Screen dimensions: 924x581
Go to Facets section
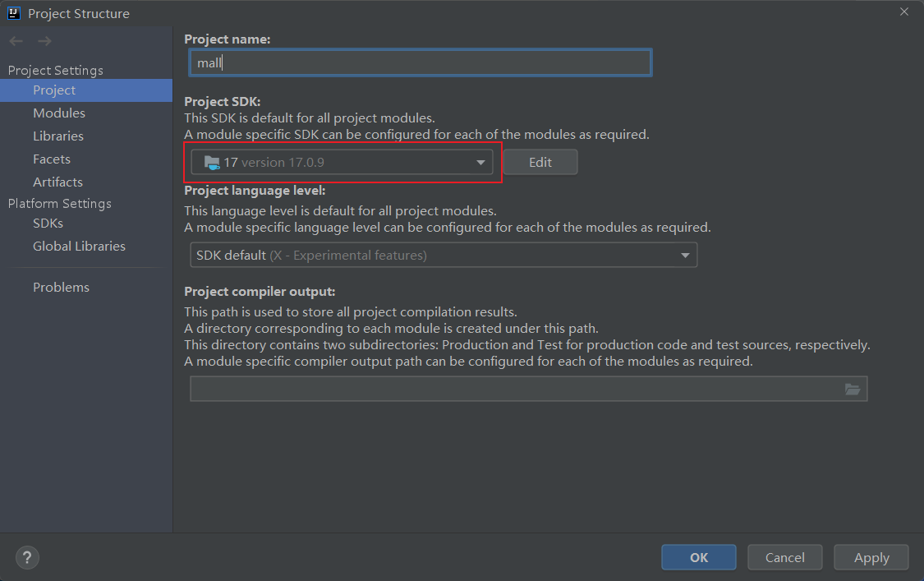pyautogui.click(x=52, y=159)
